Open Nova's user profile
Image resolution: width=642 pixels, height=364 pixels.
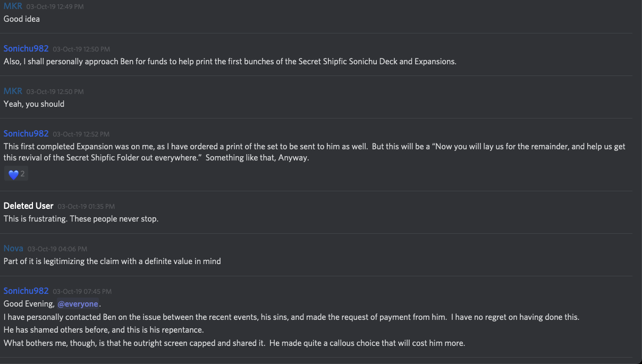(13, 248)
